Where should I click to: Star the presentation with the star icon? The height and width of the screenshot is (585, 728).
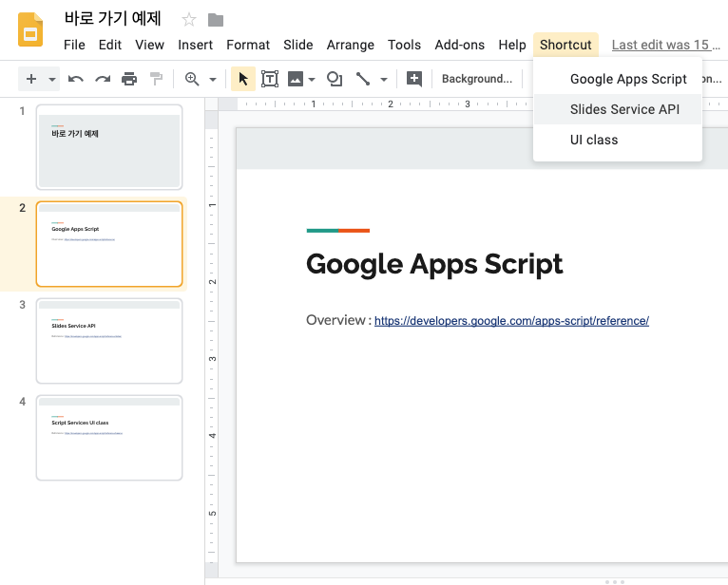[189, 20]
